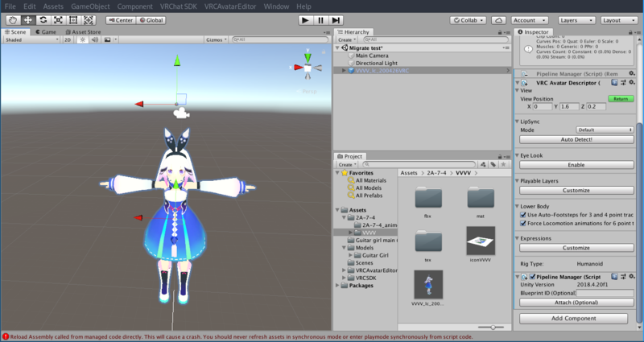This screenshot has height=342, width=644.
Task: Open Pipeline Manager gear settings menu
Action: click(x=632, y=276)
